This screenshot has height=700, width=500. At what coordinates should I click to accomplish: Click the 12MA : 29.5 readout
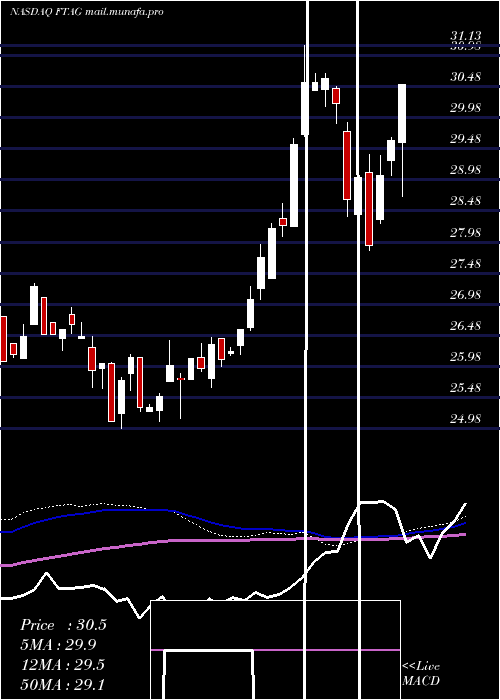[62, 665]
